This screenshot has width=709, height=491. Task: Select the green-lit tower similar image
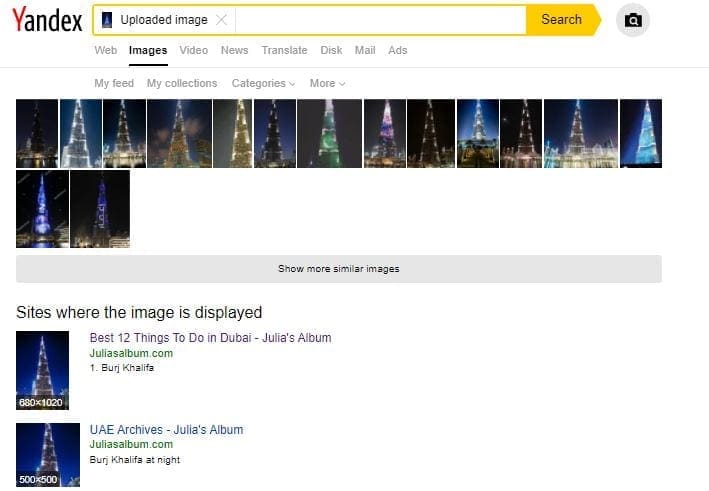coord(329,133)
